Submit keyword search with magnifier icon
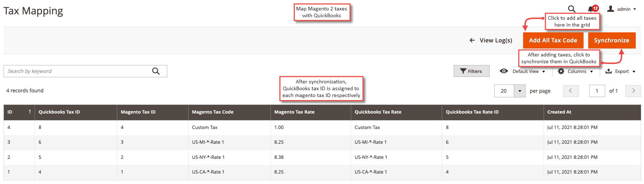Image resolution: width=644 pixels, height=184 pixels. click(156, 71)
